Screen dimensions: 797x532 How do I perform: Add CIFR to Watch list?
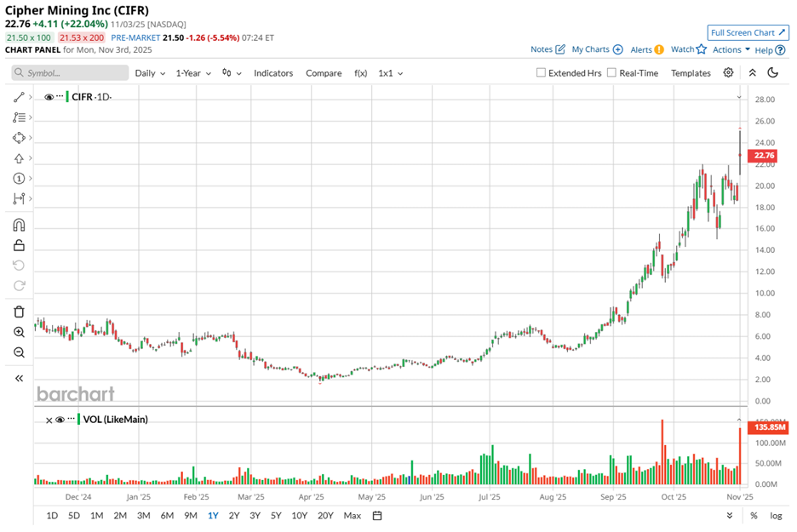(x=689, y=49)
